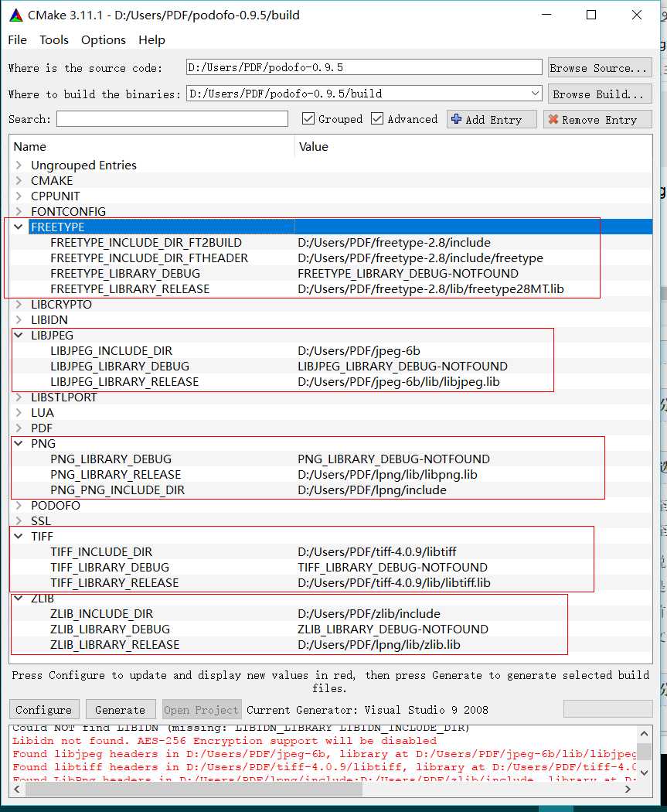Click the Generate button
Screen dimensions: 667x812
coord(120,709)
